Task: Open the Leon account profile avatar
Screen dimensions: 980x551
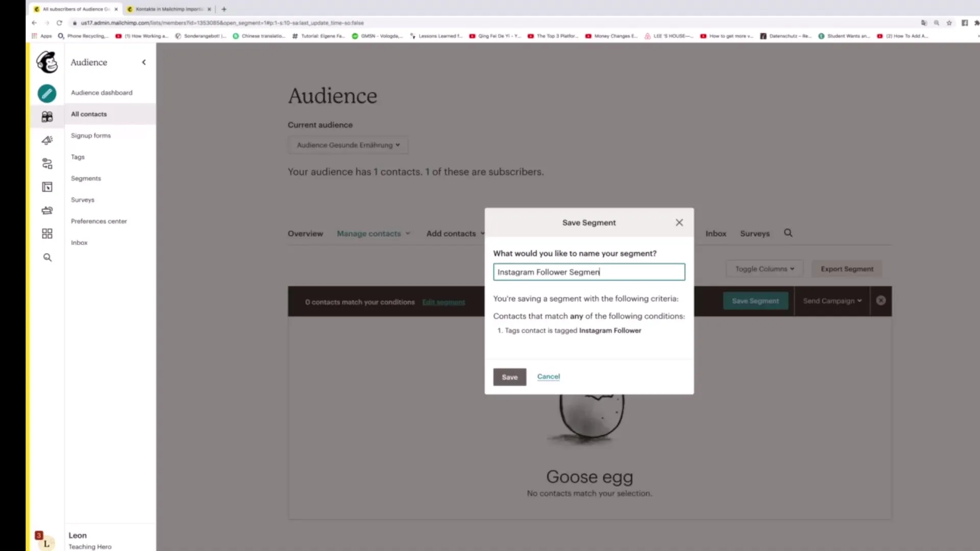Action: (x=46, y=543)
